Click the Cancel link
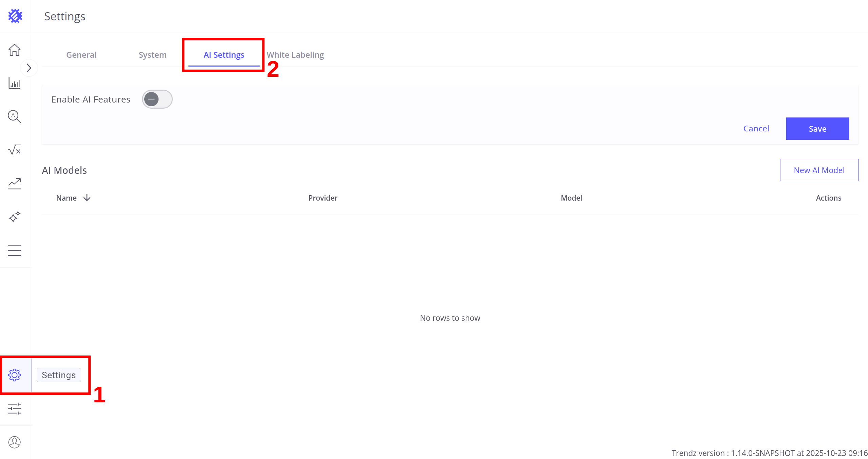This screenshot has height=459, width=868. (x=756, y=128)
